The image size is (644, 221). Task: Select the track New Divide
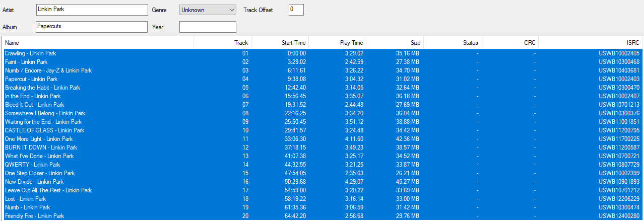point(322,182)
